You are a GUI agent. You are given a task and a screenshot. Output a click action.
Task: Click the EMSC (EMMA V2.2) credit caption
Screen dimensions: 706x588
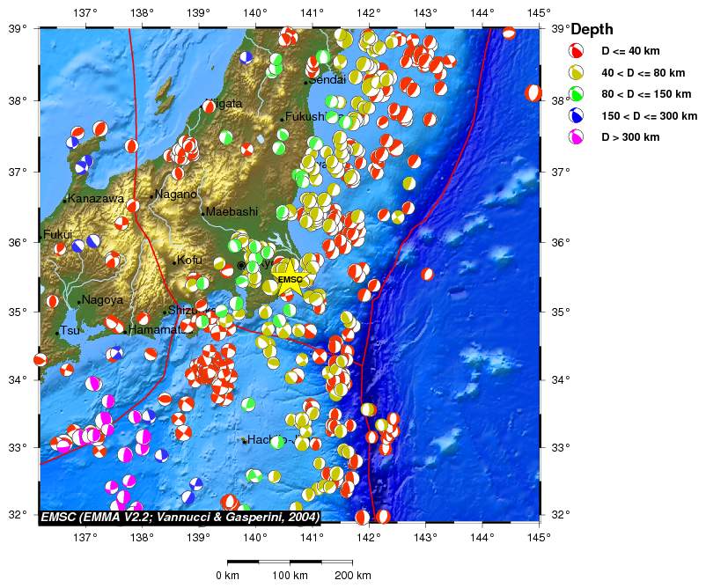click(x=180, y=518)
